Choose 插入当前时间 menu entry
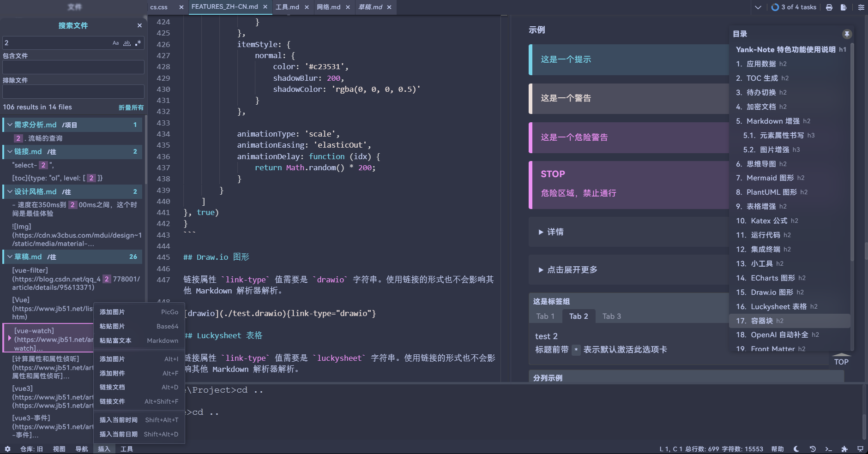This screenshot has width=868, height=454. point(139,420)
